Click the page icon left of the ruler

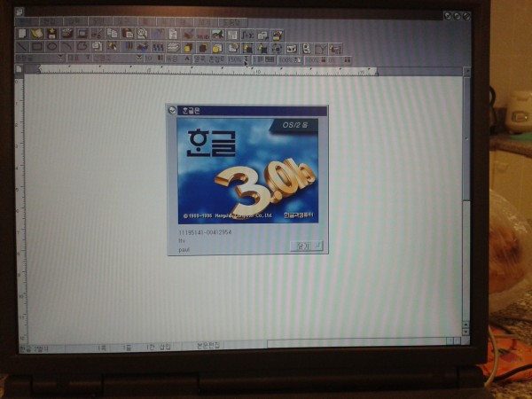tap(19, 69)
